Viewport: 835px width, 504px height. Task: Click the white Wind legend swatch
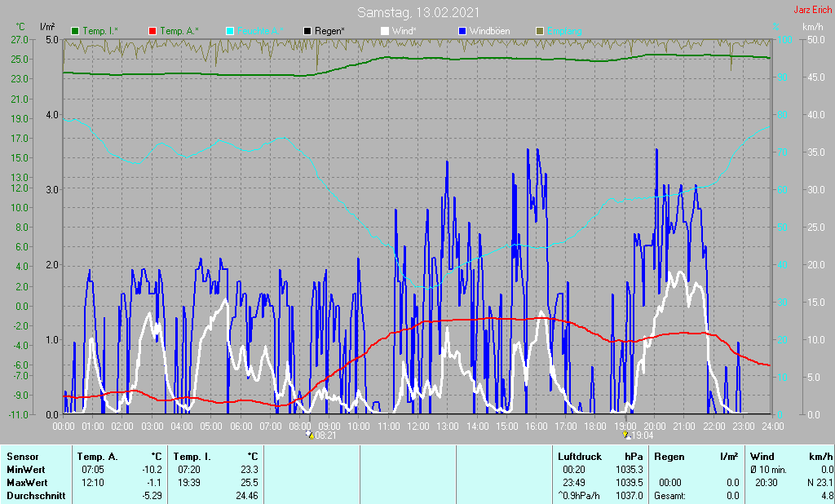click(384, 31)
